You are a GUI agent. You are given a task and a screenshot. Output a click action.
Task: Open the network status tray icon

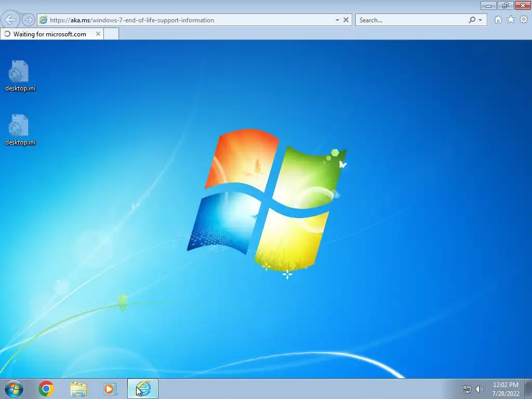click(x=467, y=389)
